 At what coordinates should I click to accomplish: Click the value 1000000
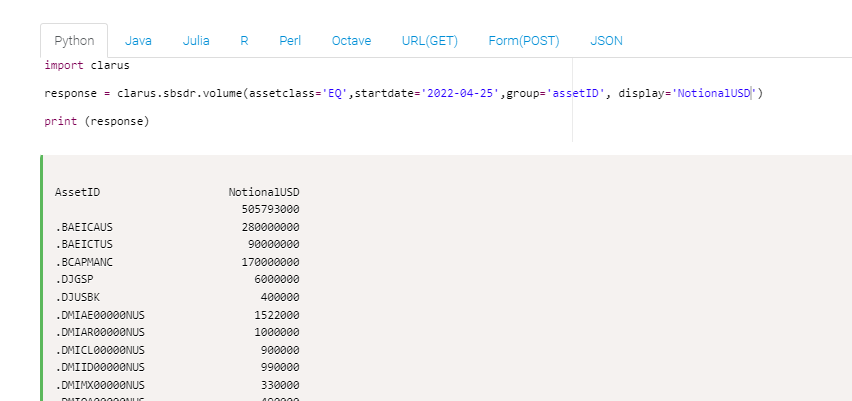(277, 332)
